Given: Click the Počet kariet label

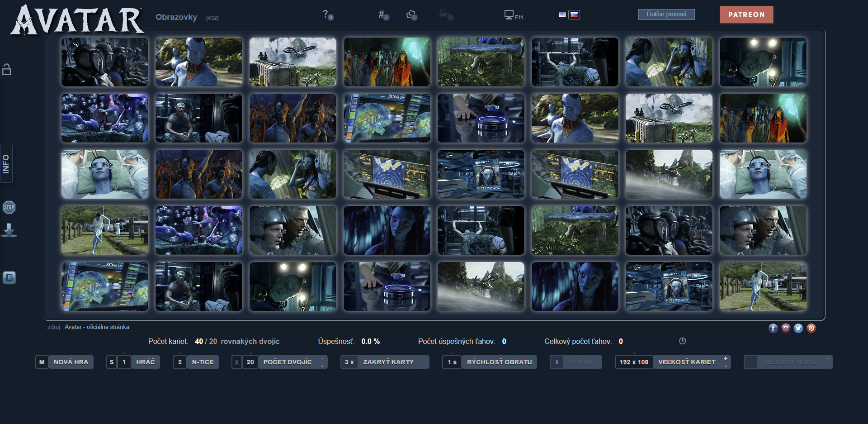Looking at the screenshot, I should coord(168,341).
